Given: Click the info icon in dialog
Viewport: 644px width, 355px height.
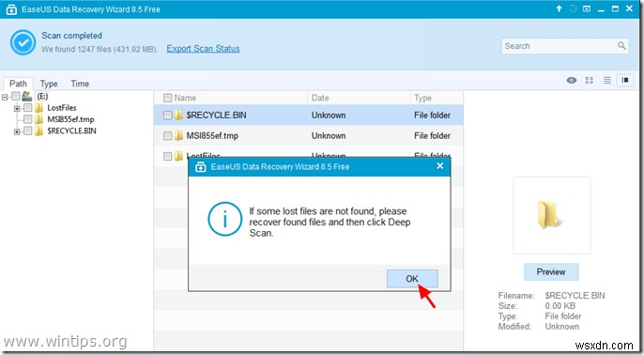Looking at the screenshot, I should point(224,219).
